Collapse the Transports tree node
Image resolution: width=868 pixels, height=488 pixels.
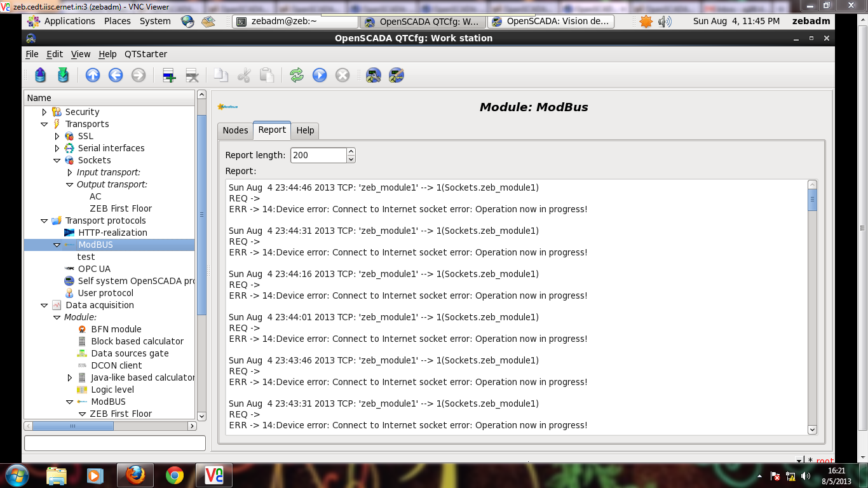click(x=44, y=125)
